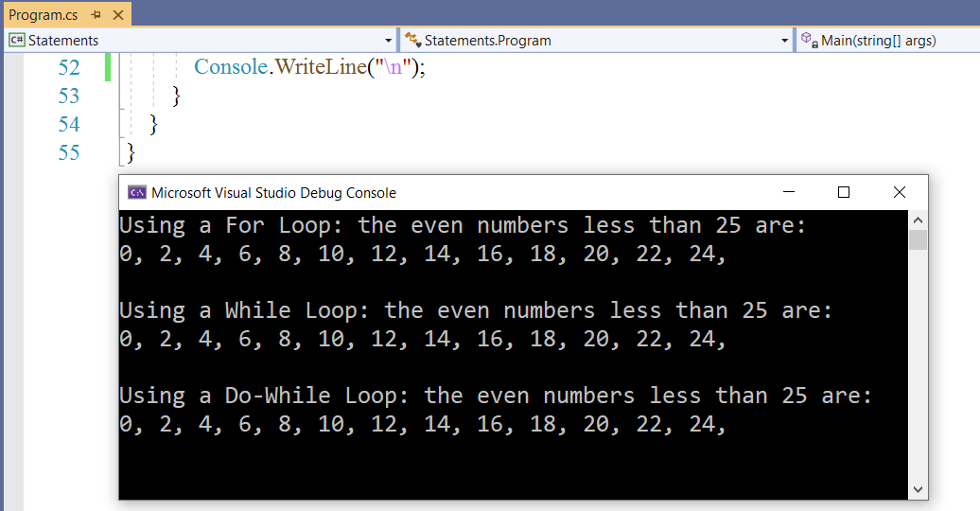
Task: Click the method icon beside Main(string[] args)
Action: pos(808,41)
